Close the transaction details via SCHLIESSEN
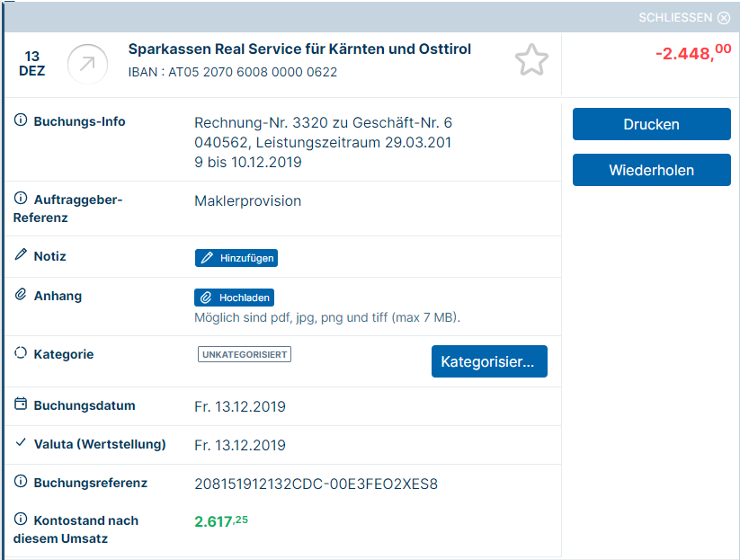 684,17
